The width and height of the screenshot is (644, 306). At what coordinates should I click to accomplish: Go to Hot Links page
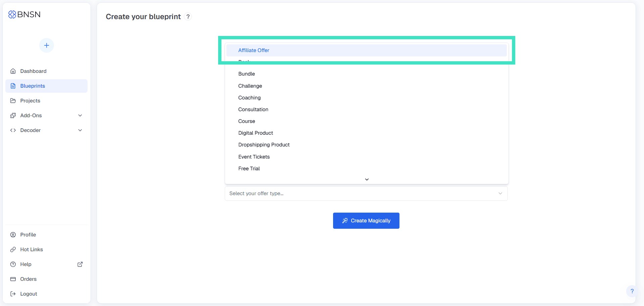[32, 250]
